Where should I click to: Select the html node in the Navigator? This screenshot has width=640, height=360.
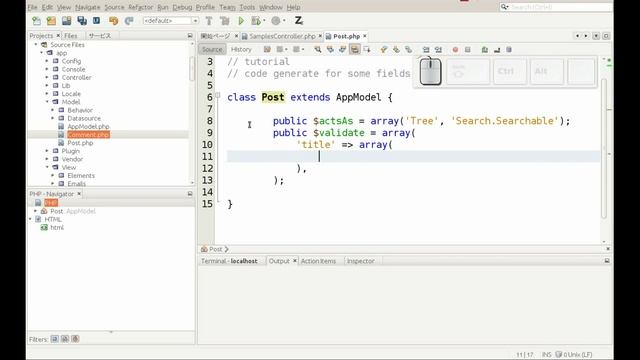pos(57,227)
